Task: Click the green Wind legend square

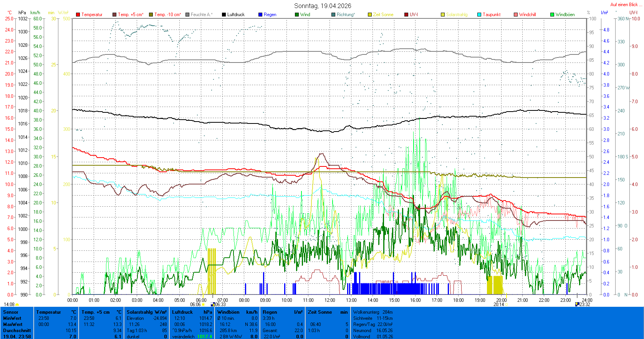Action: [297, 15]
